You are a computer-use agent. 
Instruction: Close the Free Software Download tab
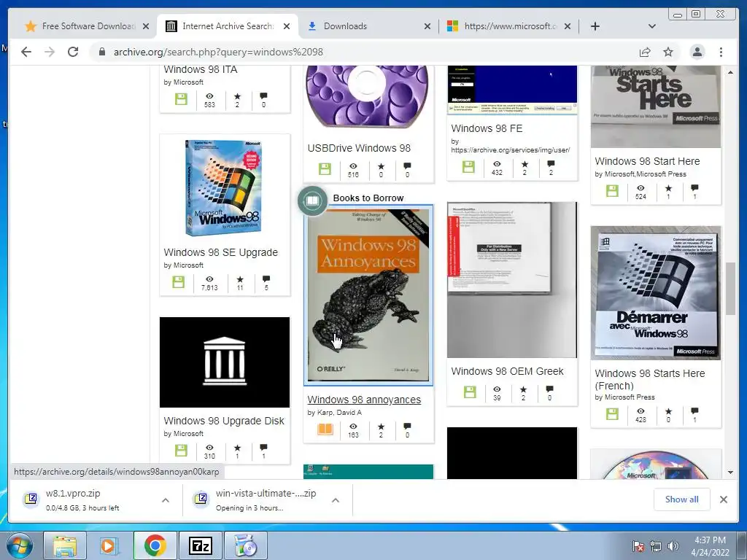pos(146,26)
